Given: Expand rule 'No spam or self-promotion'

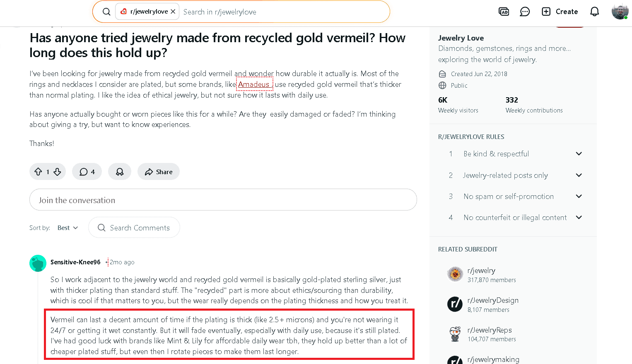Looking at the screenshot, I should [579, 196].
